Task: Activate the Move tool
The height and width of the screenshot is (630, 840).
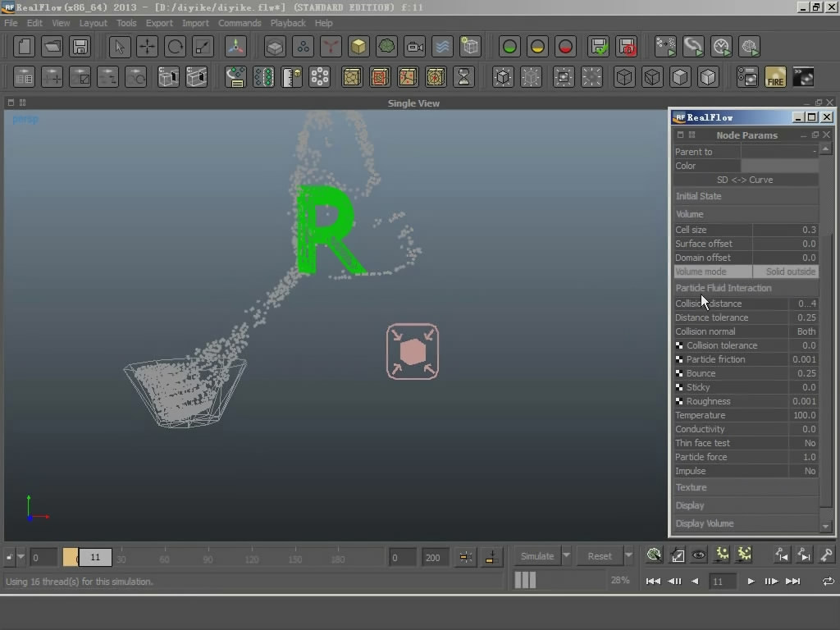Action: (x=148, y=47)
